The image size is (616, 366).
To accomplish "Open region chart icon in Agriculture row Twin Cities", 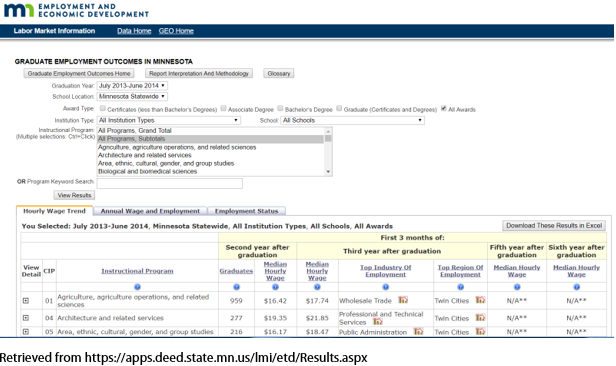I will (480, 300).
